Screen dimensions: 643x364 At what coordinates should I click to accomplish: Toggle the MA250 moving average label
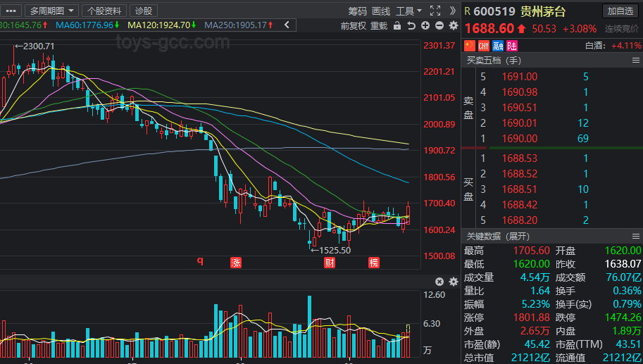point(239,25)
